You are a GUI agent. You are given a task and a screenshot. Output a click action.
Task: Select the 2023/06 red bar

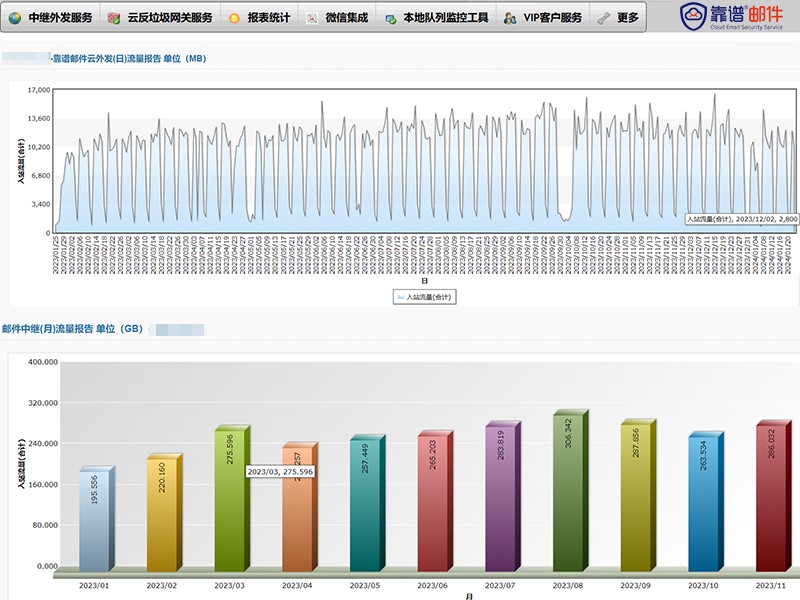[433, 502]
